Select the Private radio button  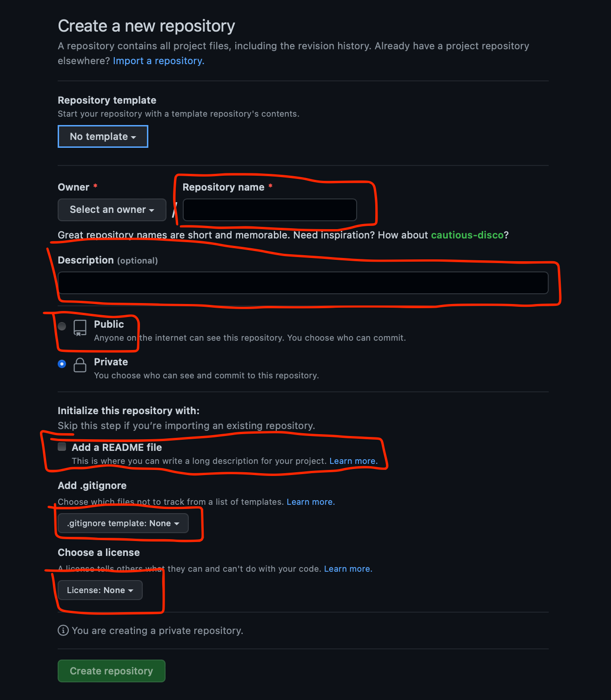[62, 364]
